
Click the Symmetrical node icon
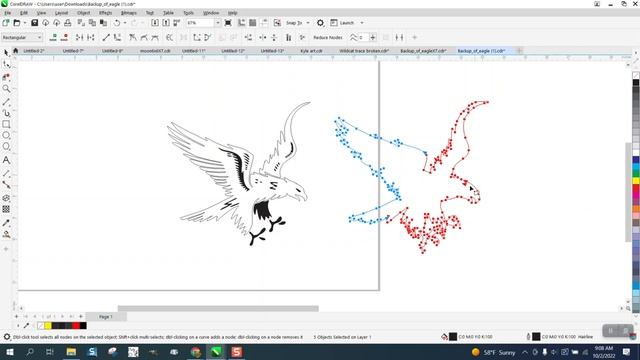(155, 38)
